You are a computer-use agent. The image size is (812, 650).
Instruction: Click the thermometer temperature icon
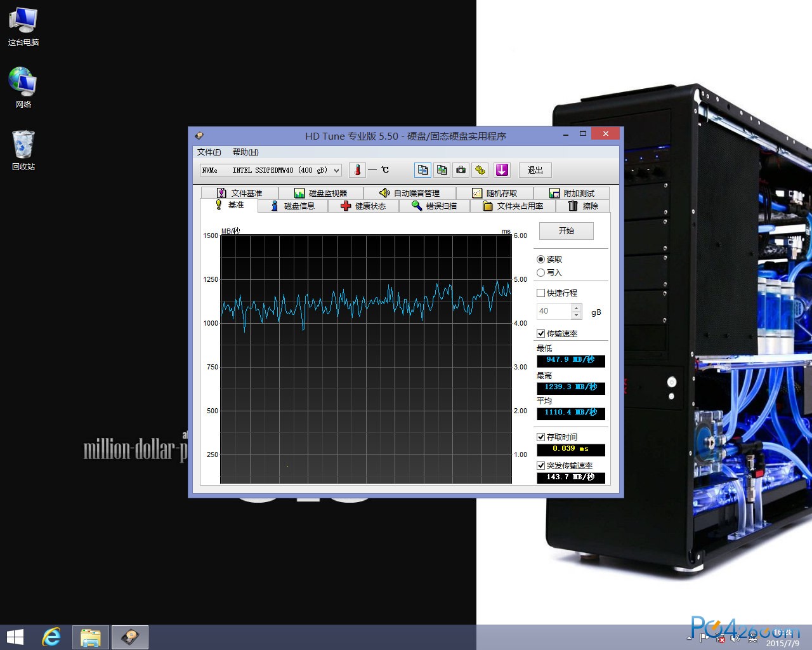pos(357,170)
